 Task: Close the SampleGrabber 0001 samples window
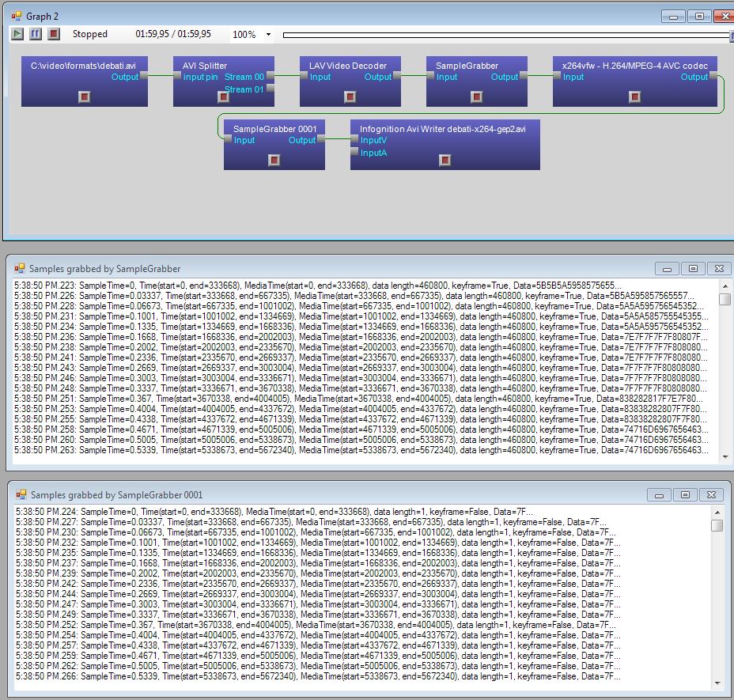(711, 495)
